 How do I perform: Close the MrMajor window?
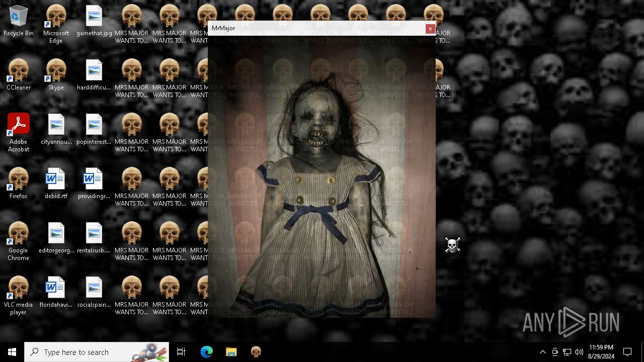[x=430, y=29]
